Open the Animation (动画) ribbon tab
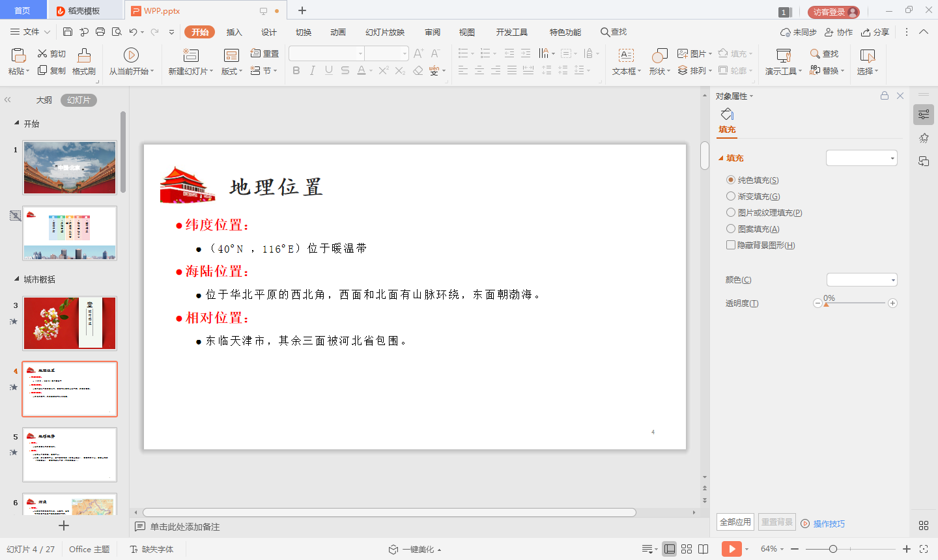 pos(338,32)
